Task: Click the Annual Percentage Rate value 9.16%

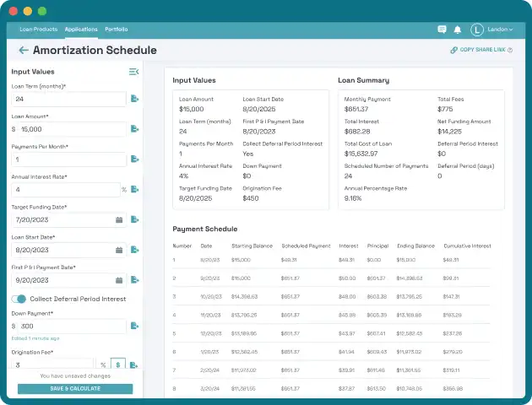Action: click(x=353, y=198)
